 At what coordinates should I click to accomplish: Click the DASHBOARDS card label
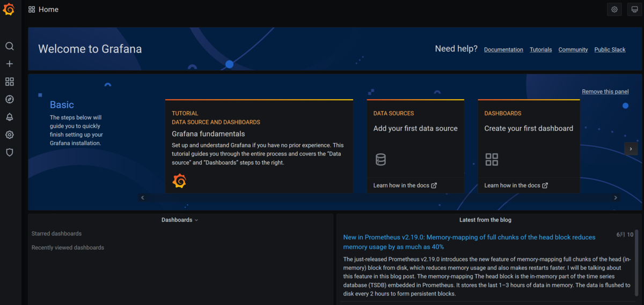click(503, 114)
